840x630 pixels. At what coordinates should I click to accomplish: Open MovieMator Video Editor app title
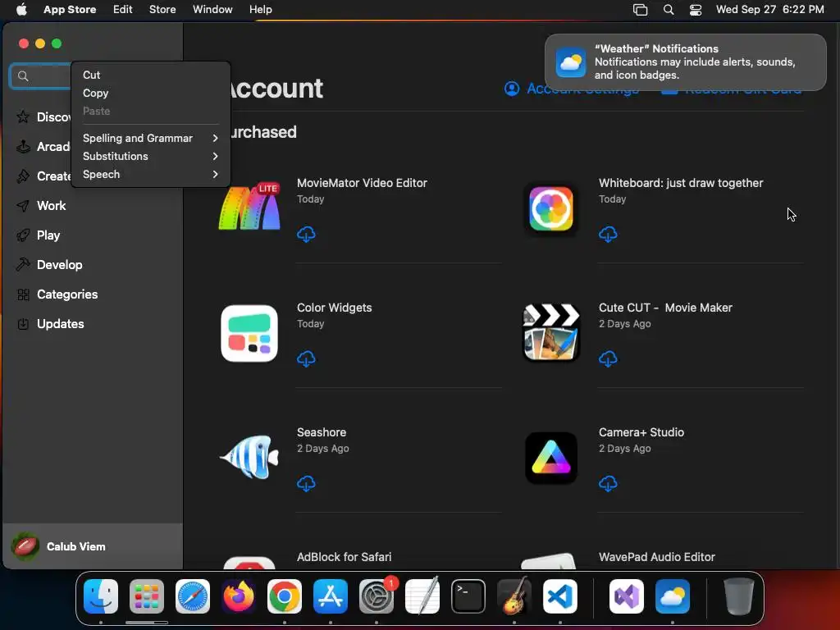pos(362,183)
